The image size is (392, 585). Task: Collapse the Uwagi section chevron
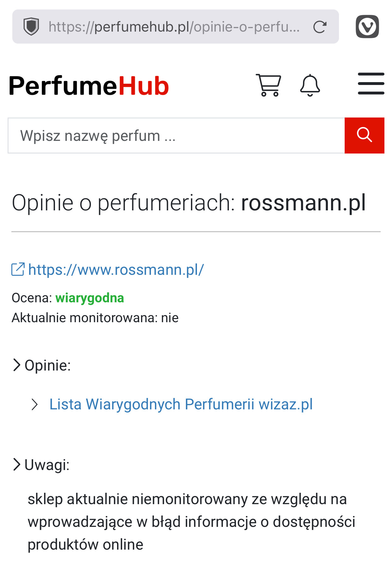click(x=16, y=465)
